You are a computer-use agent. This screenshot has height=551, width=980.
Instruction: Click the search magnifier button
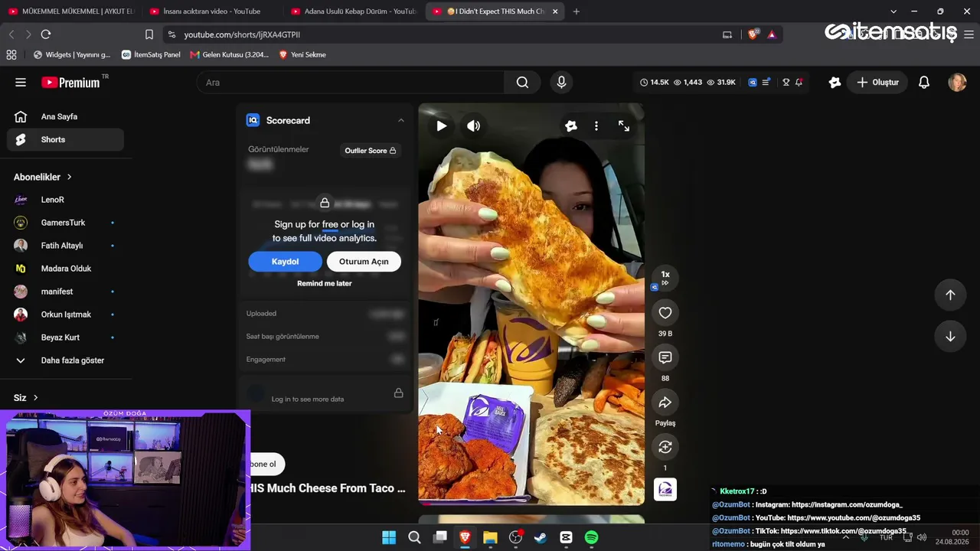522,83
